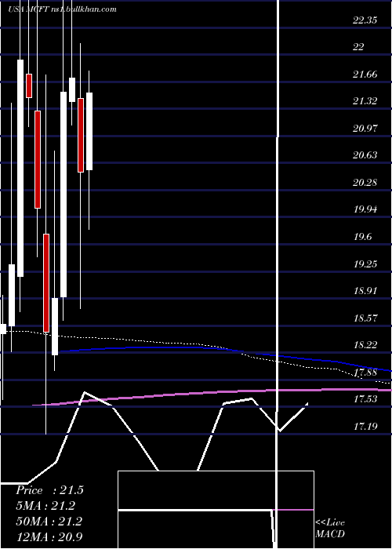Click the <<Live MACD label
392x549 pixels.
[x=330, y=528]
